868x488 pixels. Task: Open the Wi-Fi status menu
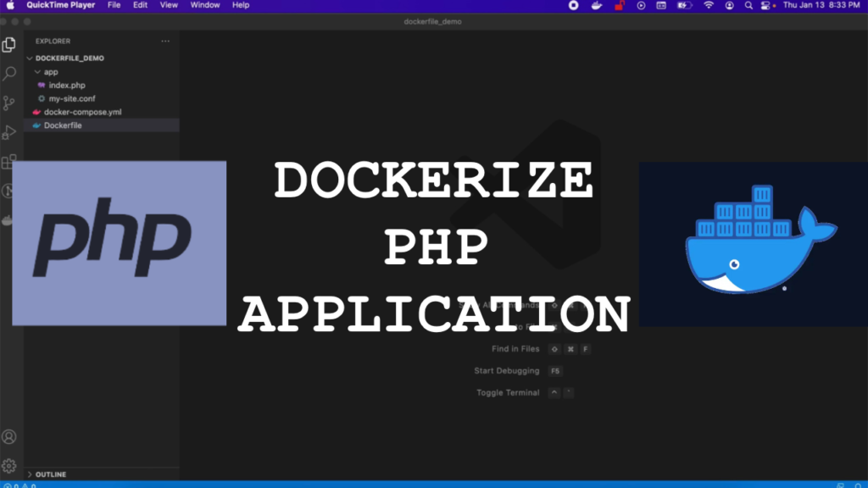[709, 5]
